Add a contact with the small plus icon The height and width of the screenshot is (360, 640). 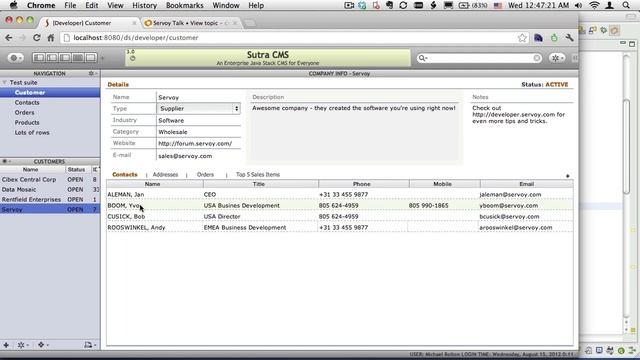pyautogui.click(x=567, y=176)
